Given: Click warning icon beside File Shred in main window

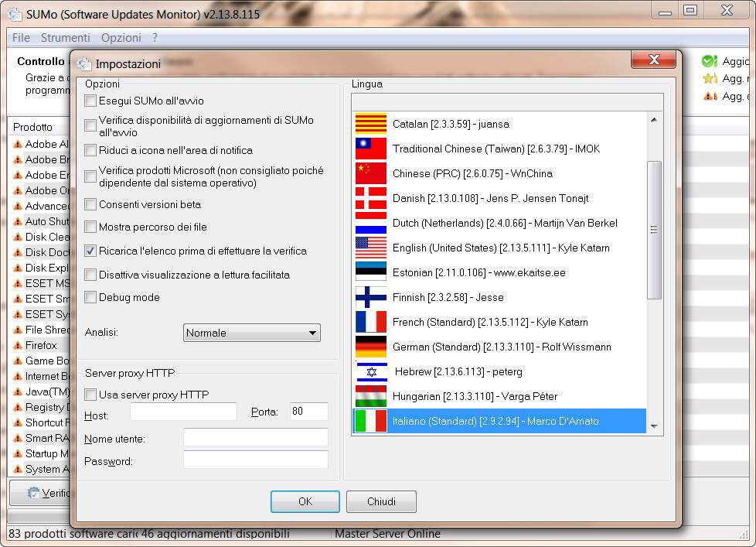Looking at the screenshot, I should (x=18, y=330).
